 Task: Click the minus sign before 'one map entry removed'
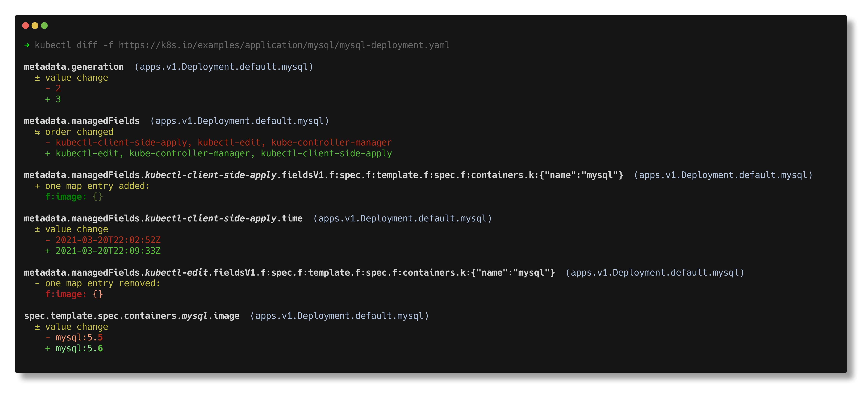click(x=37, y=284)
